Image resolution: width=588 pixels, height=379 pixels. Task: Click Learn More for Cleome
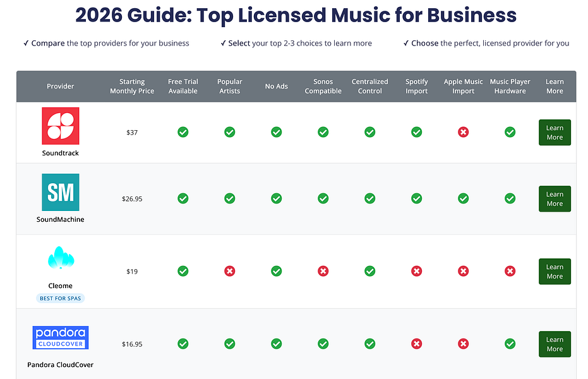coord(555,272)
